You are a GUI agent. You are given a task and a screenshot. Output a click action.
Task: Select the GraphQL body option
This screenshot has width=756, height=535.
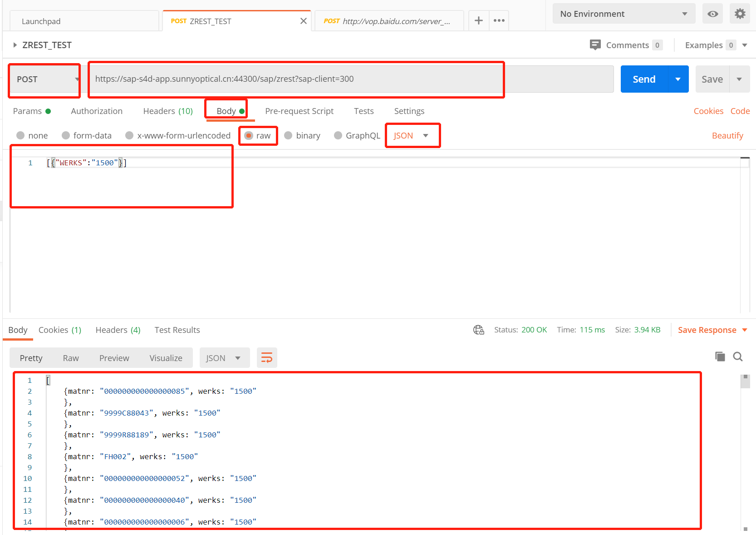click(338, 135)
